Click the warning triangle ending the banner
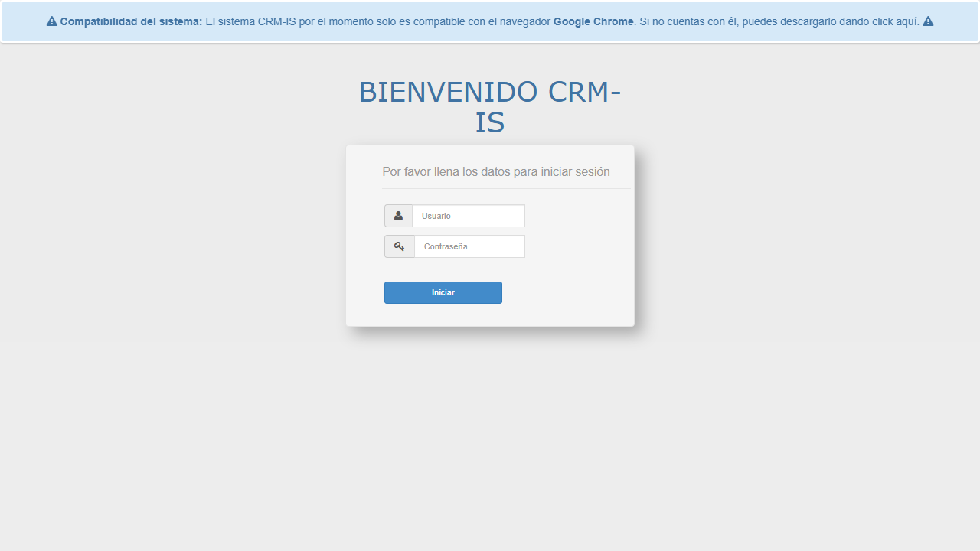 click(928, 21)
